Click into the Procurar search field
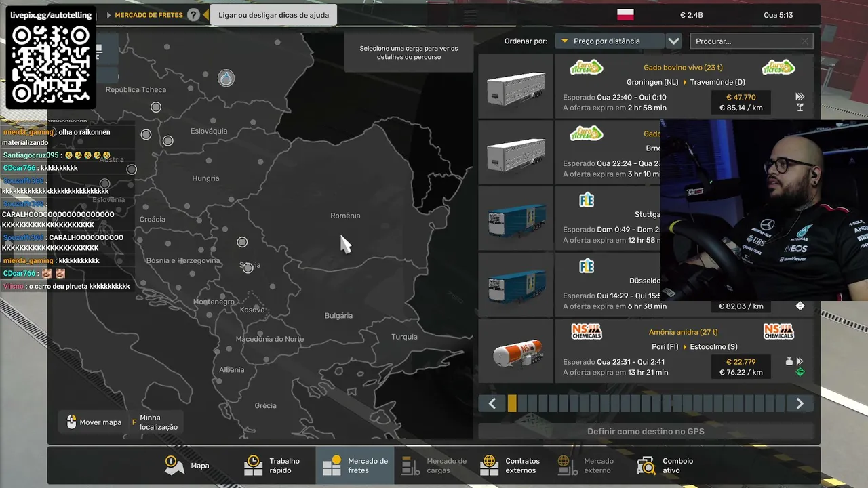Image resolution: width=868 pixels, height=488 pixels. tap(751, 41)
